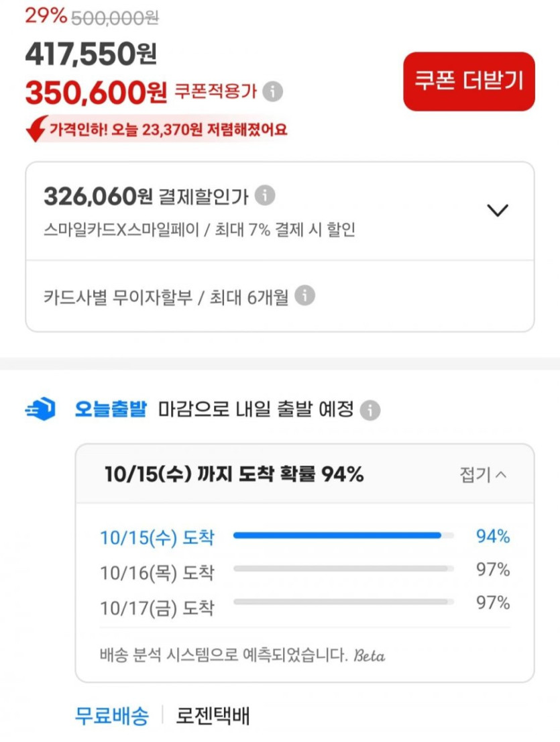Viewport: 560px width, 742px height.
Task: Click the blue 오늘출발 delivery box icon
Action: tap(40, 409)
